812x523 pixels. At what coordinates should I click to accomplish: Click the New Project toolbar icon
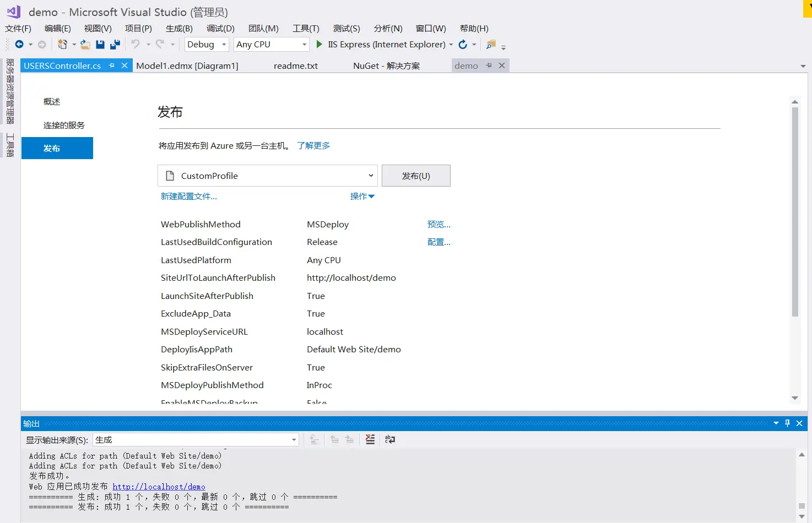pos(63,44)
